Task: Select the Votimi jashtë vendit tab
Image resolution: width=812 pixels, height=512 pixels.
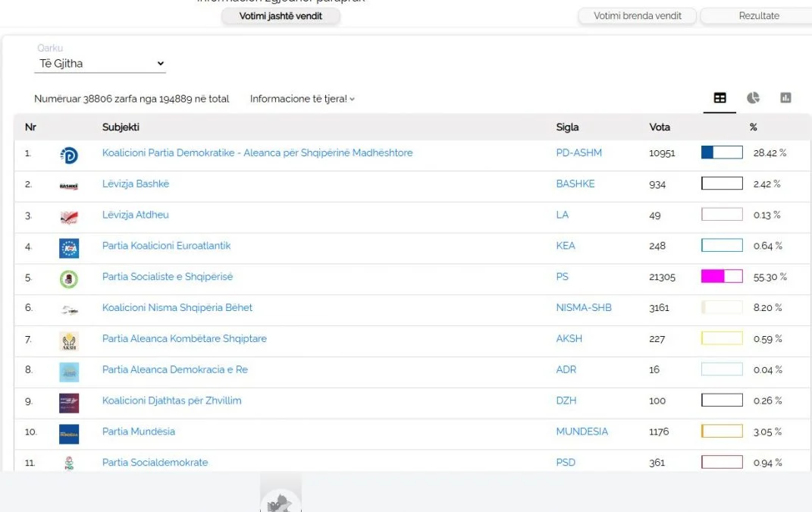Action: pyautogui.click(x=281, y=16)
